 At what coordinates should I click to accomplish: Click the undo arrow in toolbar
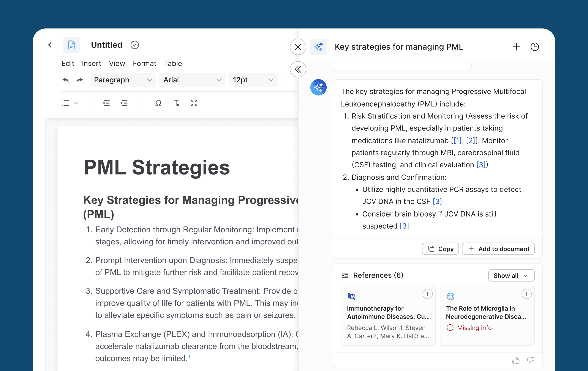click(65, 80)
